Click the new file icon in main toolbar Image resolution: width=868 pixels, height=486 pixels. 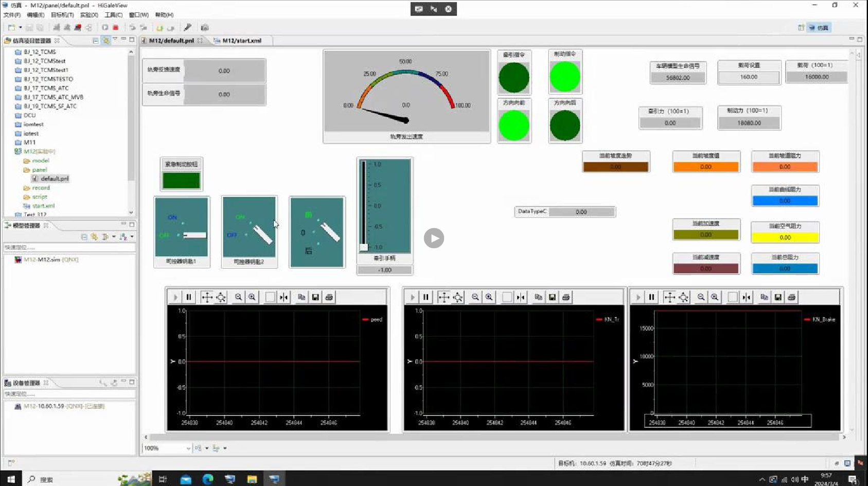tap(11, 28)
